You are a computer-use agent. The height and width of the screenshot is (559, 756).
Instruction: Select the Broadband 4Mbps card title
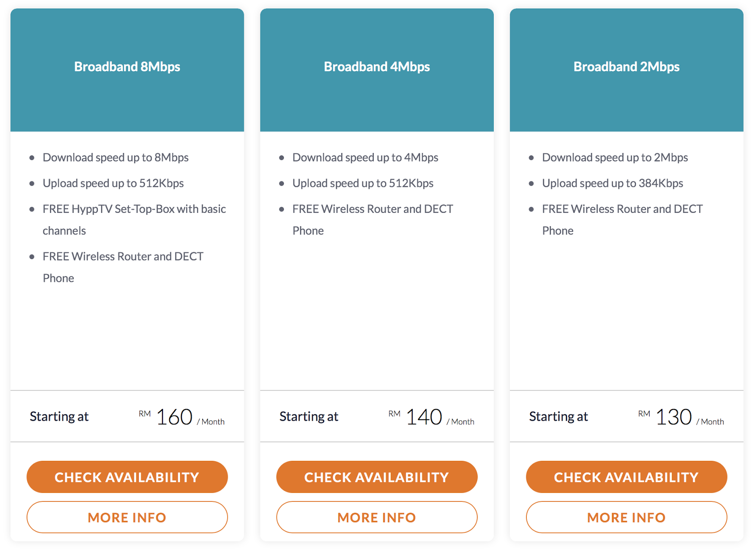tap(377, 67)
